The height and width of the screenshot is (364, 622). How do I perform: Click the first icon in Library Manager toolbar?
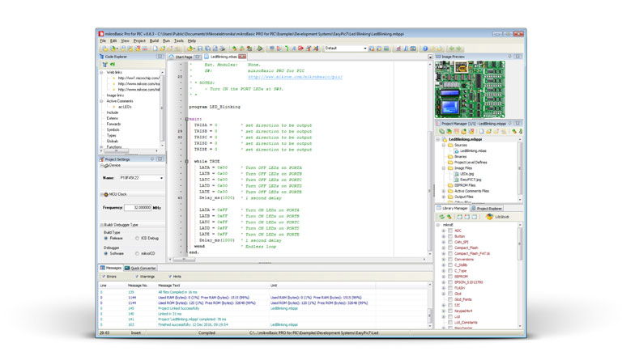pyautogui.click(x=442, y=217)
